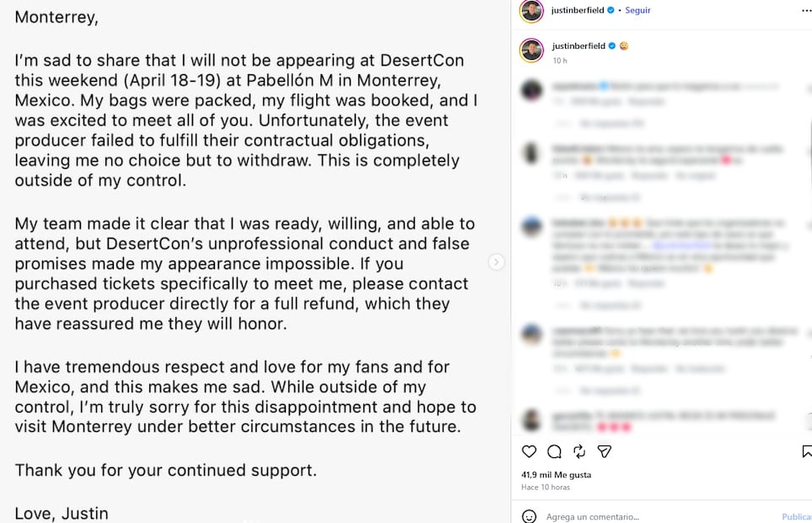Click the caption author's profile picture
This screenshot has width=812, height=523.
click(531, 51)
